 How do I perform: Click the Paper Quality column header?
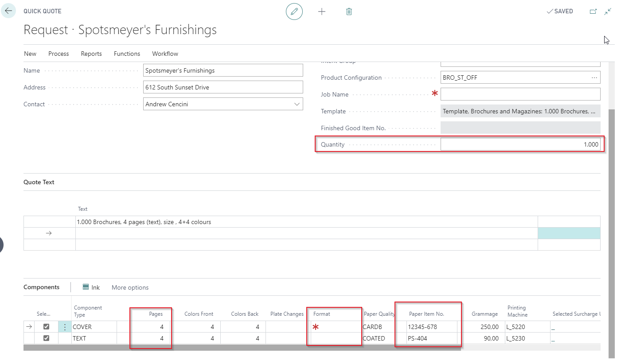coord(379,314)
